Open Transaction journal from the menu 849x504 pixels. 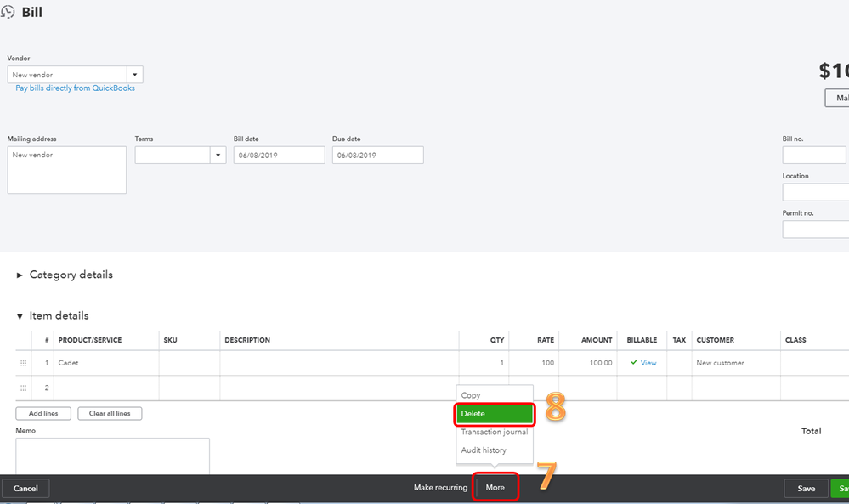point(495,432)
